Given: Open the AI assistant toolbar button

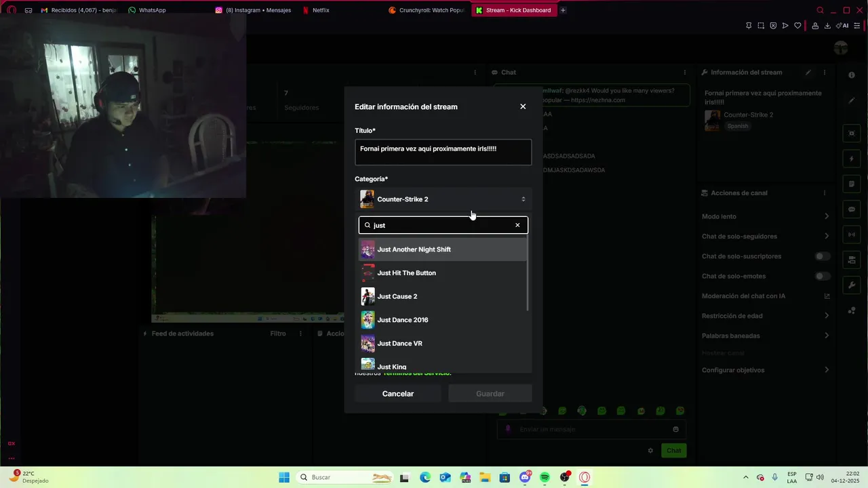Looking at the screenshot, I should [x=842, y=26].
